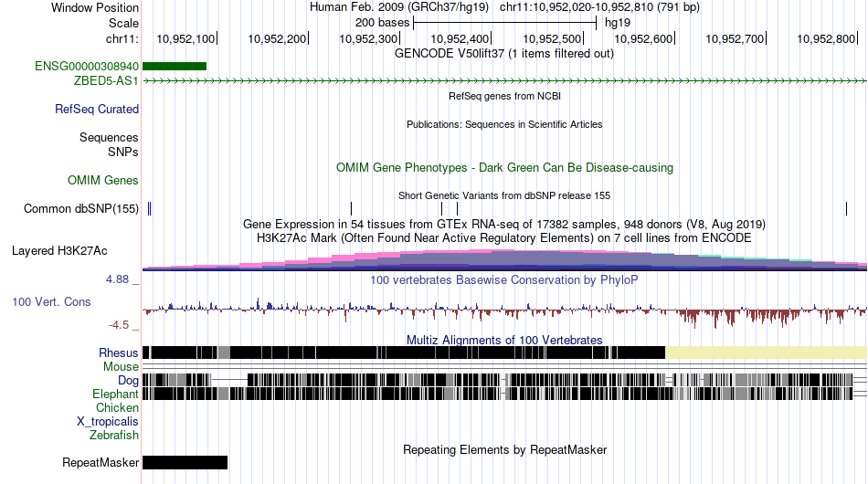
Task: Click the Sequences track label
Action: (x=109, y=137)
